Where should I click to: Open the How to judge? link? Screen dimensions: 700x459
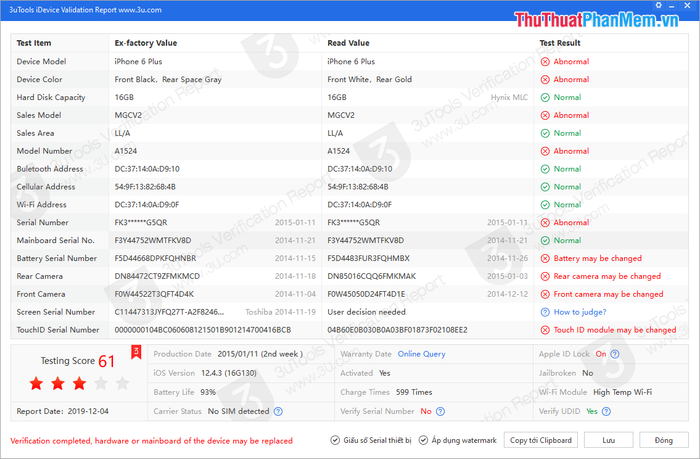(580, 312)
